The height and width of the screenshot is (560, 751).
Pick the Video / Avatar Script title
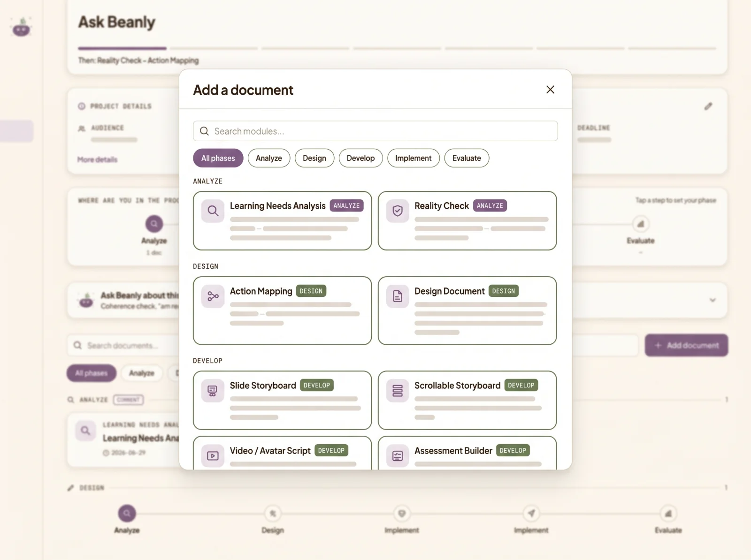click(270, 451)
